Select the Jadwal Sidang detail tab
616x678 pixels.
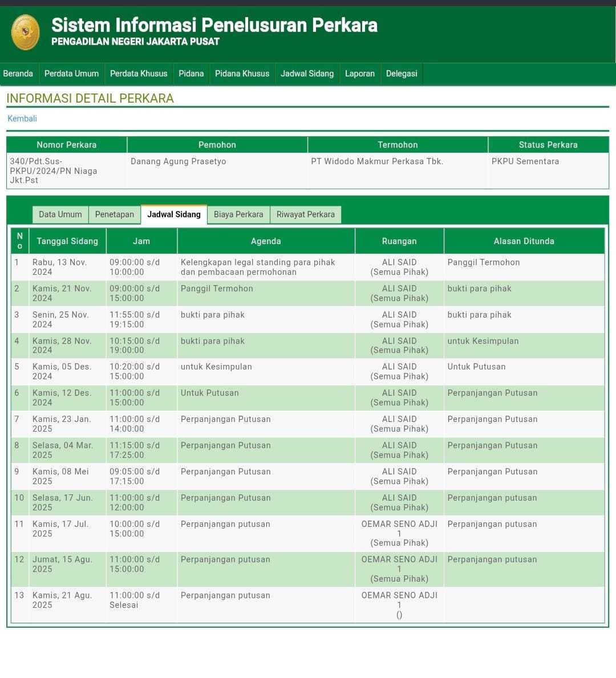[174, 214]
